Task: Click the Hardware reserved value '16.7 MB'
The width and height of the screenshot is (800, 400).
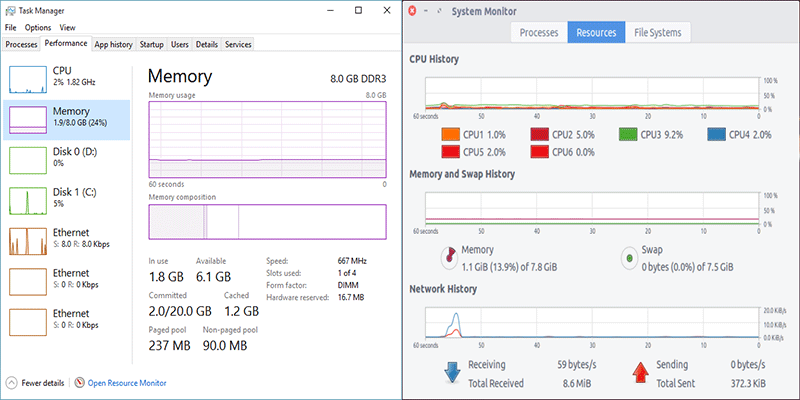Action: pyautogui.click(x=351, y=297)
